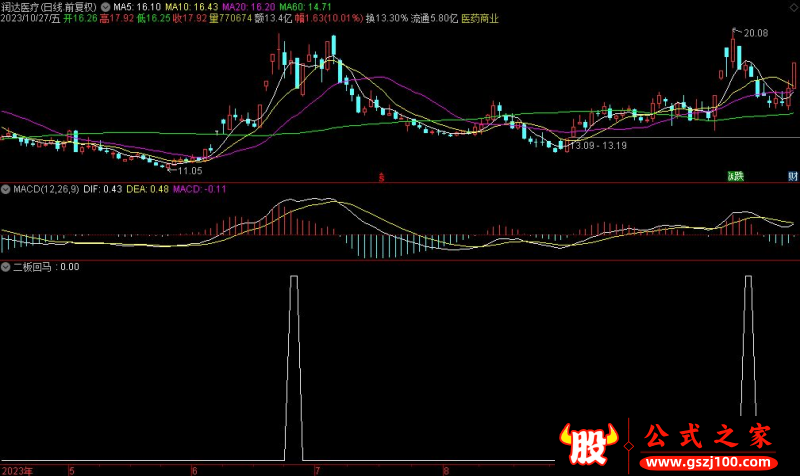Click the settings circle icon beside MA5
800x476 pixels.
click(x=107, y=6)
